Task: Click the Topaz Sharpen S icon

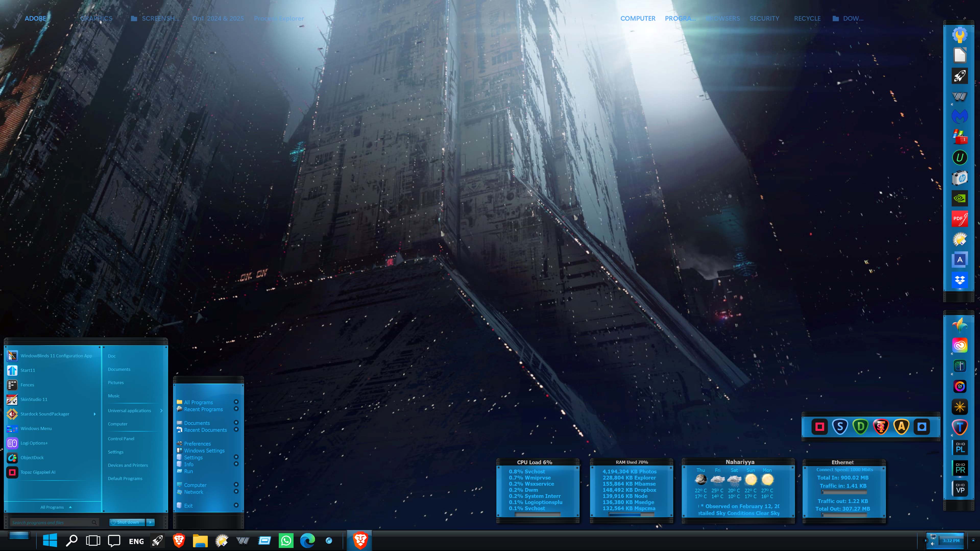Action: click(840, 427)
